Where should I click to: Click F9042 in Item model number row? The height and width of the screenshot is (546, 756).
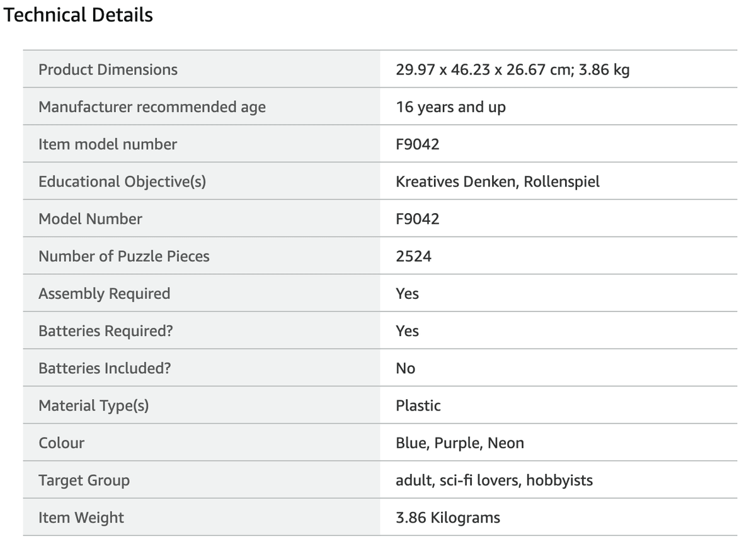point(418,144)
